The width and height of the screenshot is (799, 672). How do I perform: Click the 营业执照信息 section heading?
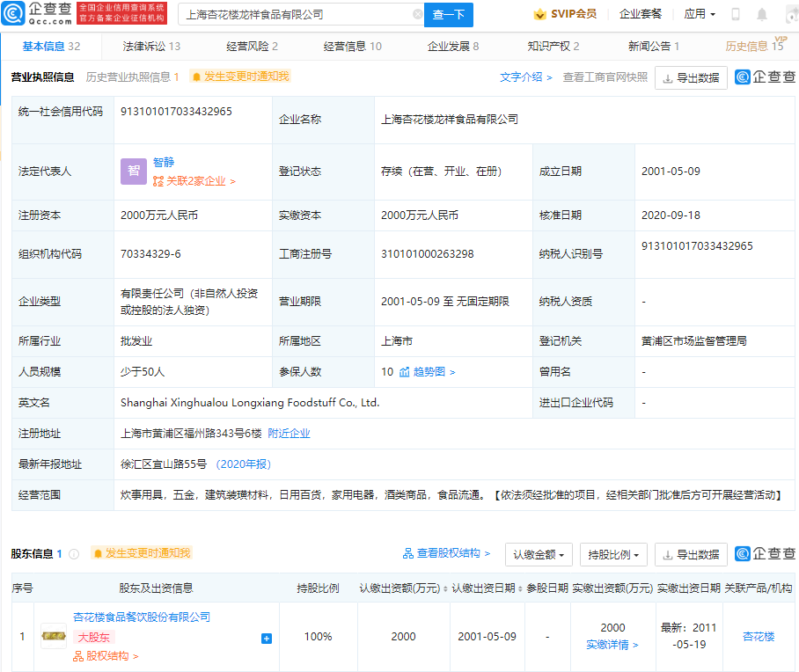43,77
